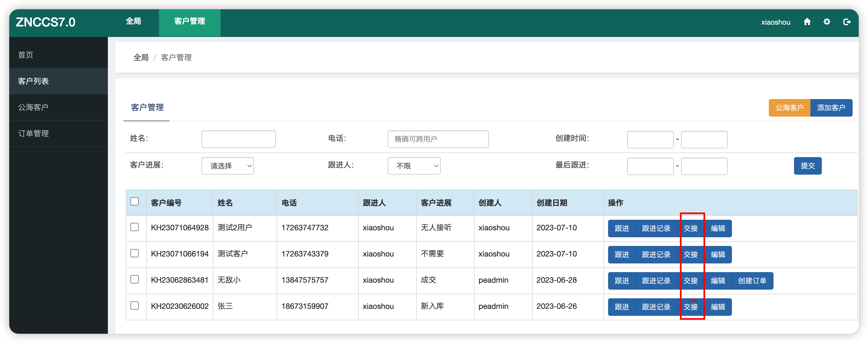Click 编辑 for 测试客户
Image resolution: width=868 pixels, height=343 pixels.
click(718, 254)
